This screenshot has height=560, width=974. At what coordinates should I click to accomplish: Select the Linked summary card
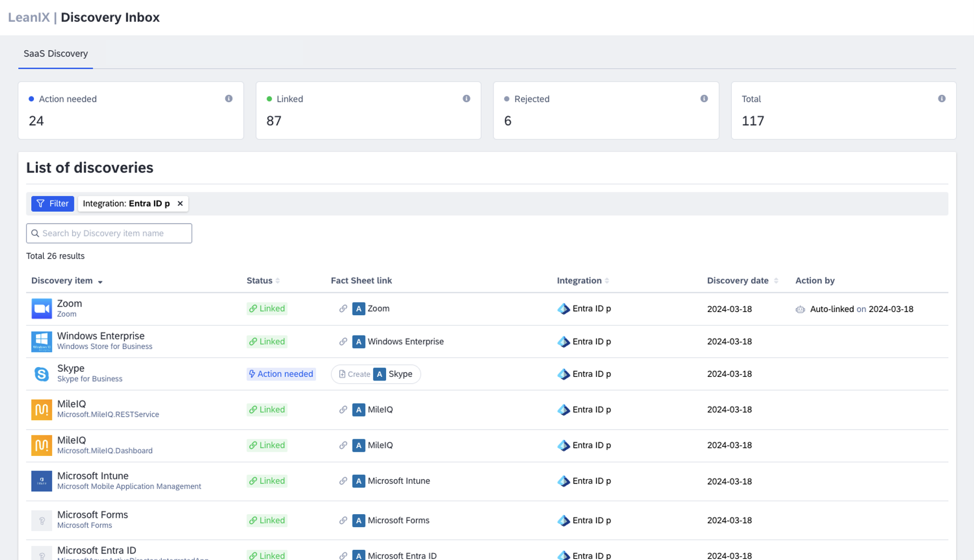point(368,110)
